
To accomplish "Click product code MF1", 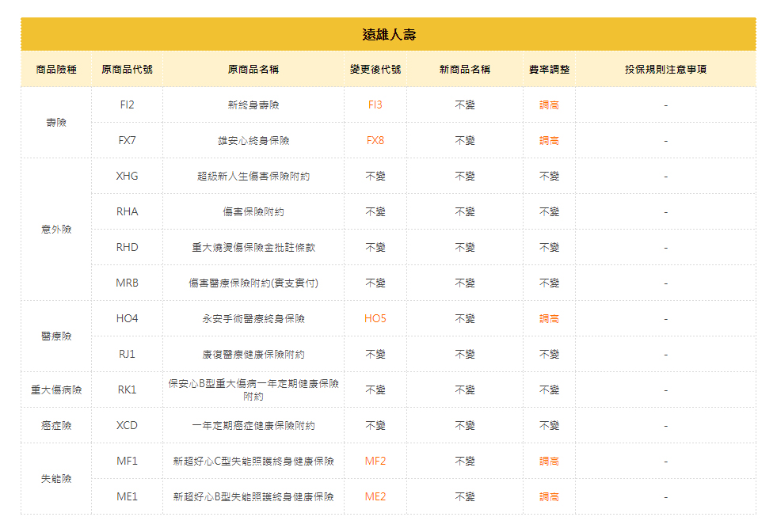I will tap(127, 462).
